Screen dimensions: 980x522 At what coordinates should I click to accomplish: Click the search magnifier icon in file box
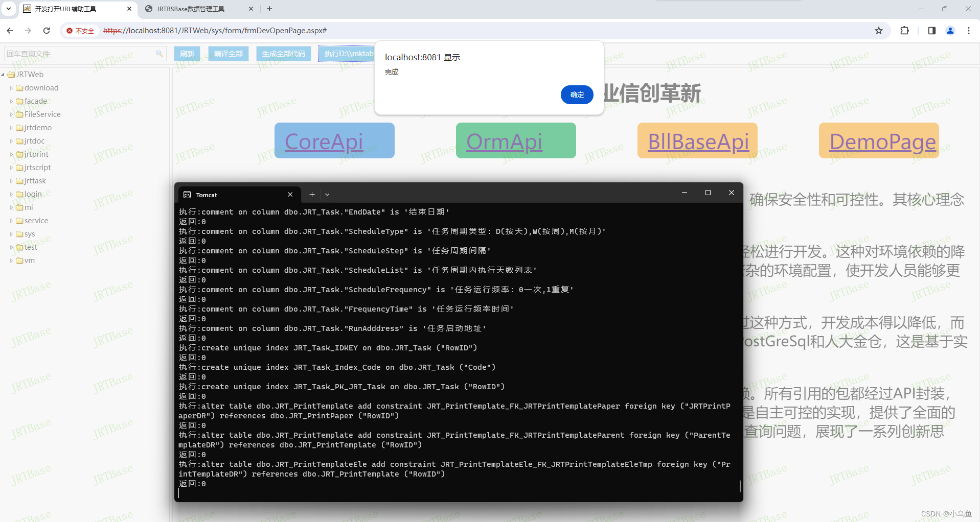coord(159,54)
